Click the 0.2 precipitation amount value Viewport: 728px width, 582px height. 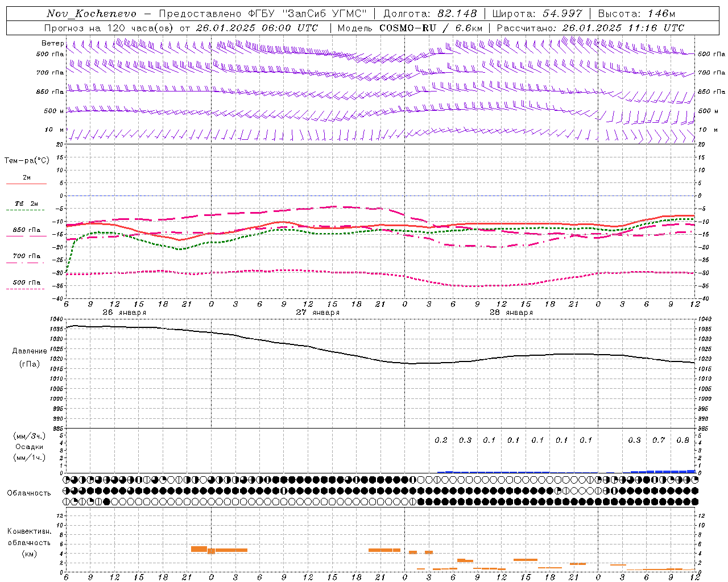pos(441,440)
